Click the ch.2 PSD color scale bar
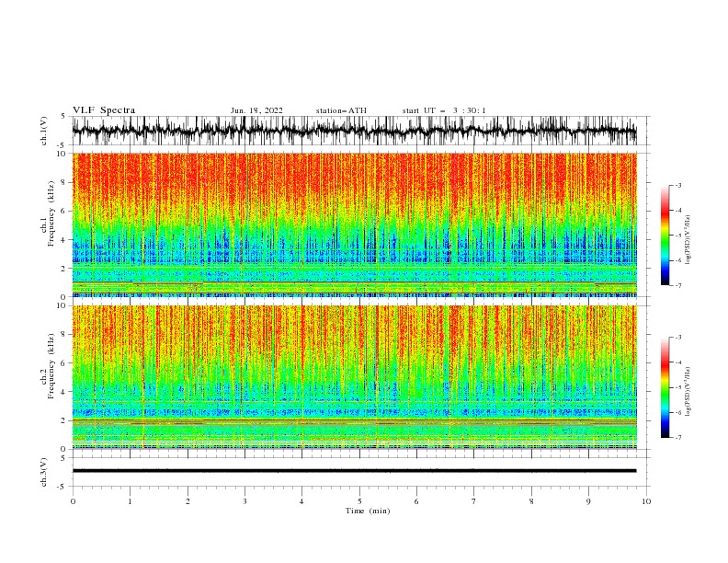 665,387
